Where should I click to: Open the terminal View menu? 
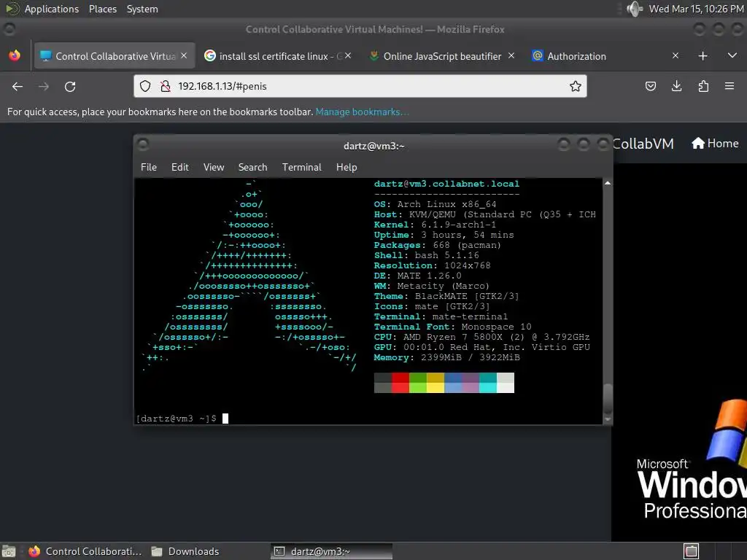(x=214, y=167)
